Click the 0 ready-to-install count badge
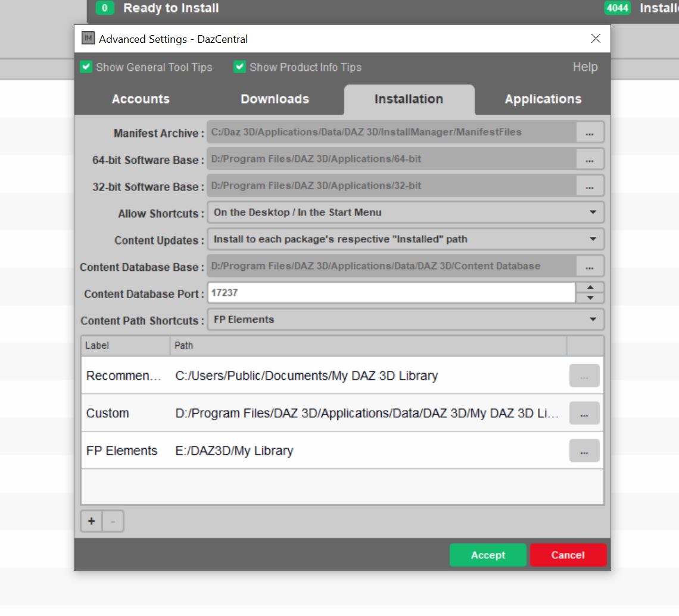The image size is (679, 616). click(x=104, y=8)
